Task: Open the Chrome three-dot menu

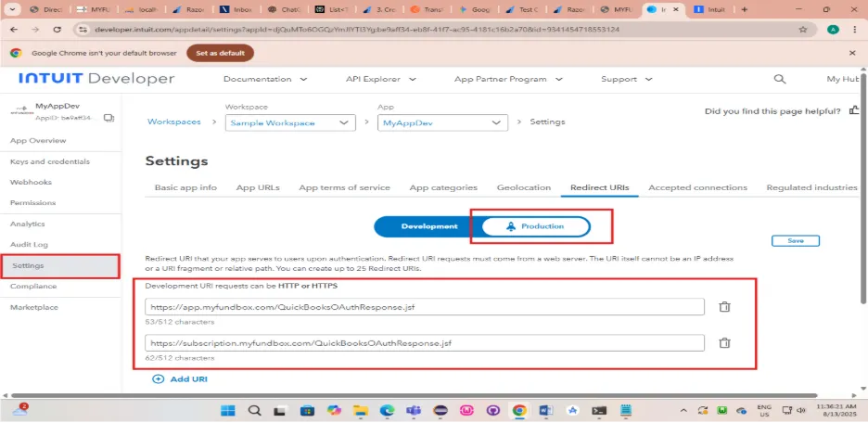Action: [855, 30]
